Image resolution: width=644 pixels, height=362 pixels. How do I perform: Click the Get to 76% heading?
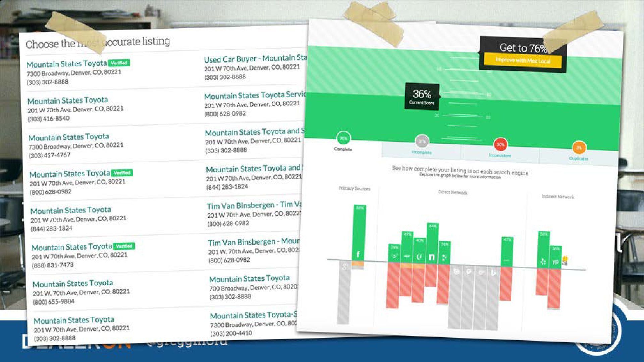point(523,48)
